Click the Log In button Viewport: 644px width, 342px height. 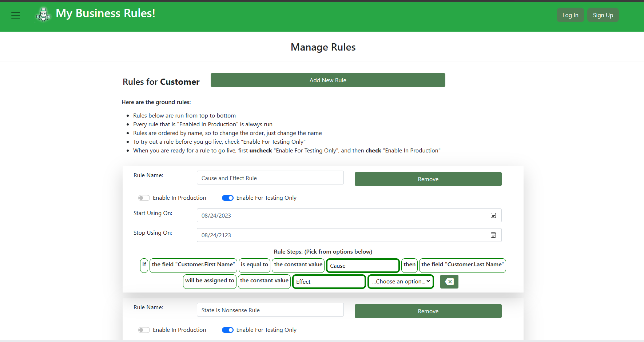(x=570, y=15)
